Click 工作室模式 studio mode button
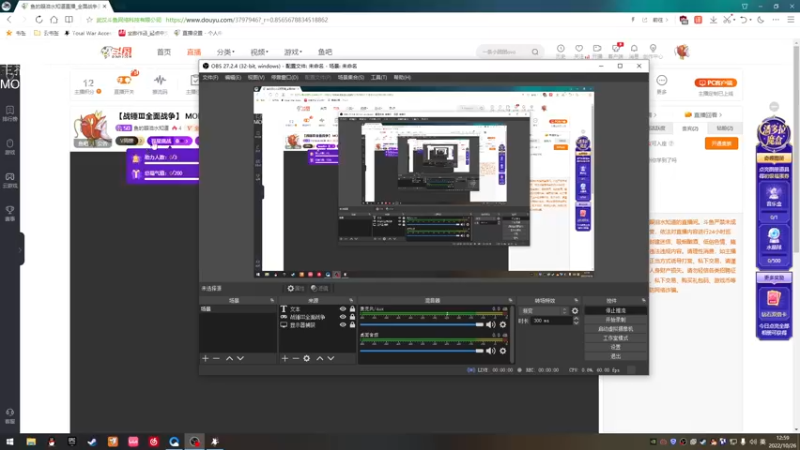Viewport: 800px width, 450px height. pos(615,338)
